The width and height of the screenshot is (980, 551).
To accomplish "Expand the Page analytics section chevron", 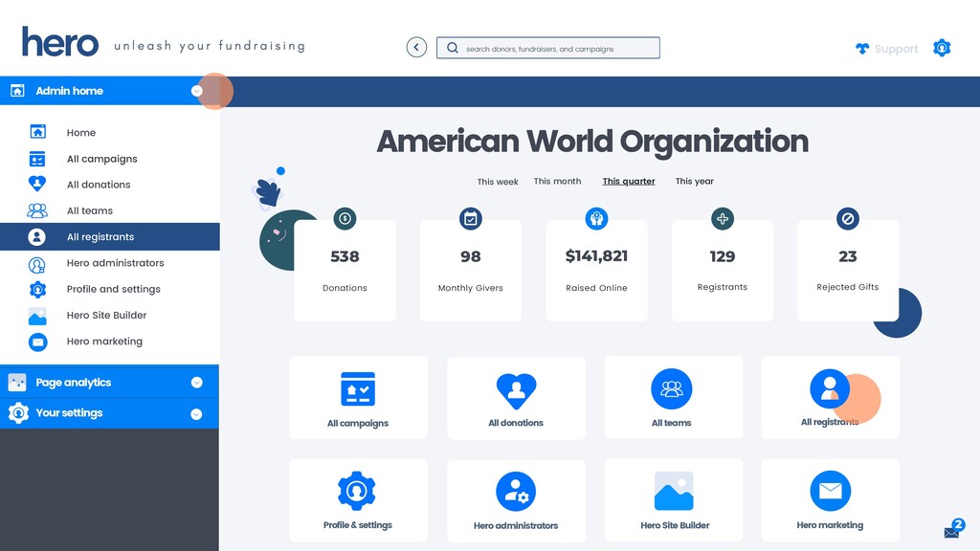I will pyautogui.click(x=197, y=383).
